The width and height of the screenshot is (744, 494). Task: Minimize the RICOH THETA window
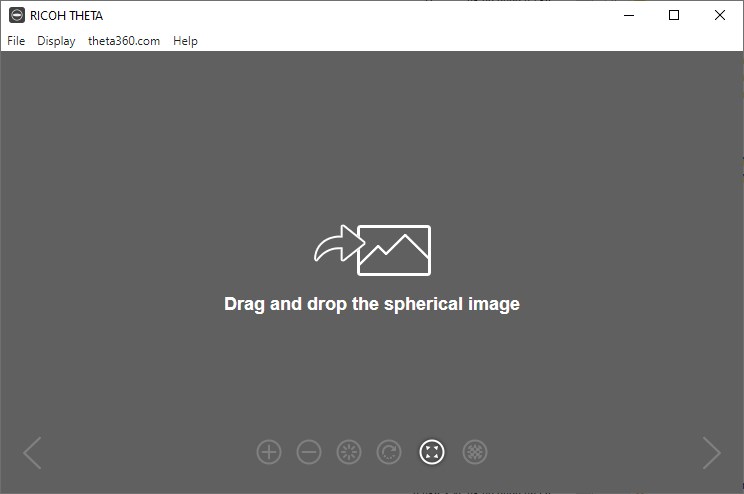click(x=629, y=15)
